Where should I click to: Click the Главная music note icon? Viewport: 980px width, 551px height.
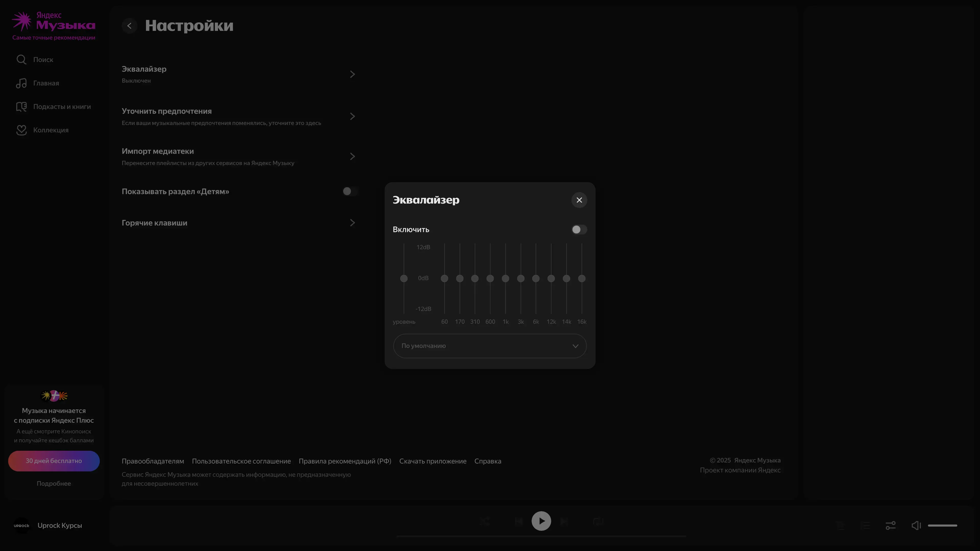[x=21, y=83]
